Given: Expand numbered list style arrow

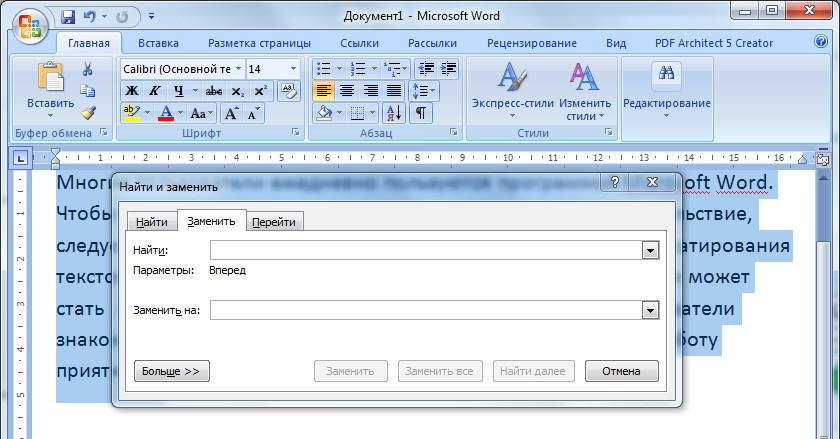Looking at the screenshot, I should [373, 69].
